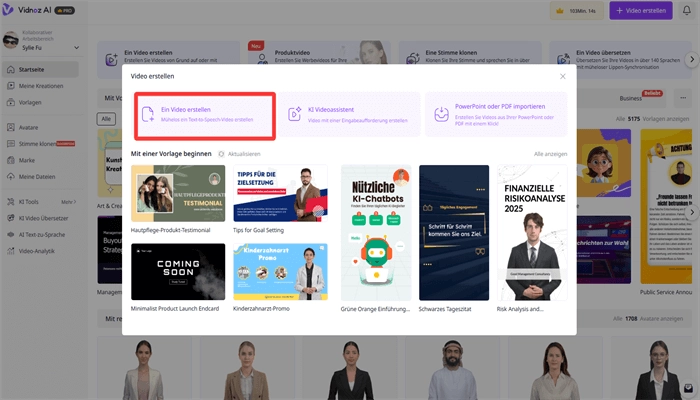700x400 pixels.
Task: Open Startseite in the sidebar
Action: [x=40, y=70]
